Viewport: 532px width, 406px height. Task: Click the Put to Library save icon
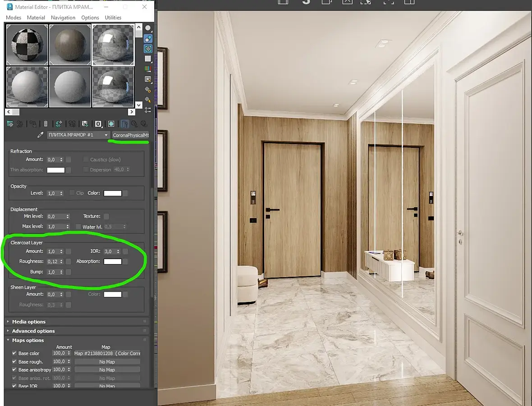[85, 124]
